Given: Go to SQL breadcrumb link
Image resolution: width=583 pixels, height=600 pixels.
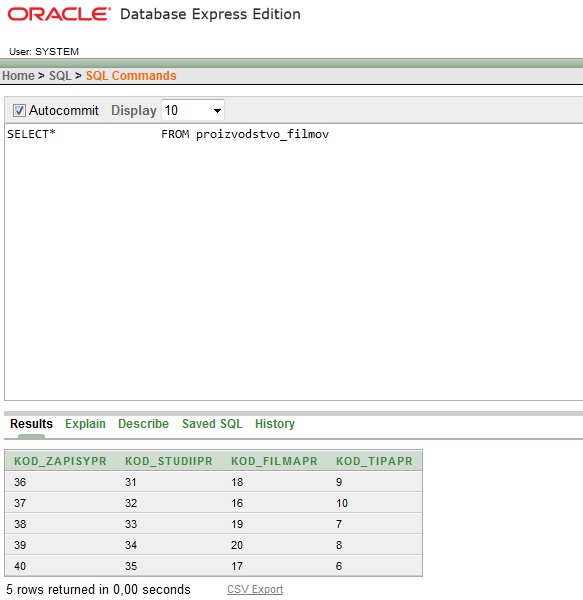Looking at the screenshot, I should point(60,76).
